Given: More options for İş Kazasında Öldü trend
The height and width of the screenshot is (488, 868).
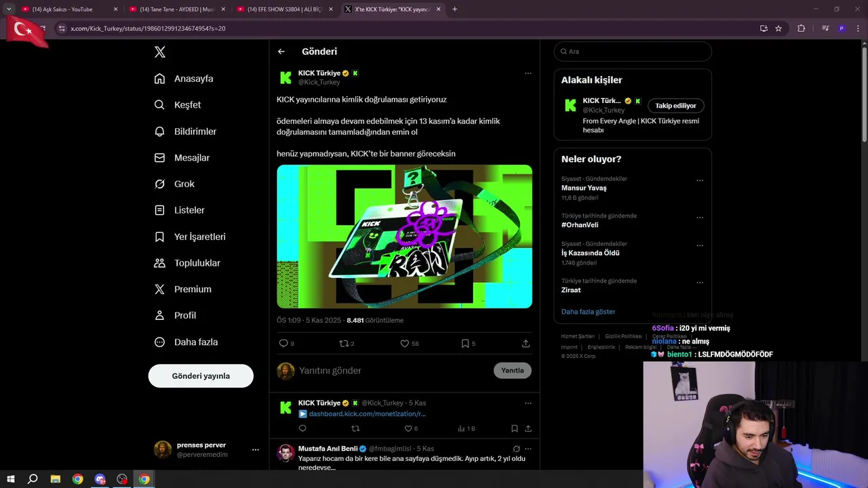Looking at the screenshot, I should click(700, 246).
